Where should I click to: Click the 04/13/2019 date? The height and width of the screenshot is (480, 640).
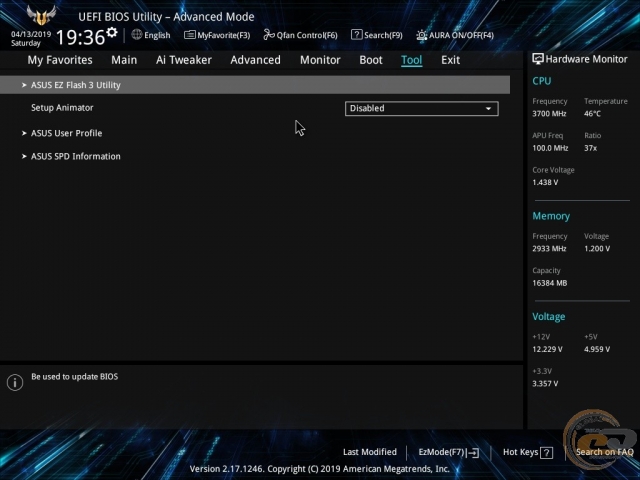(31, 34)
